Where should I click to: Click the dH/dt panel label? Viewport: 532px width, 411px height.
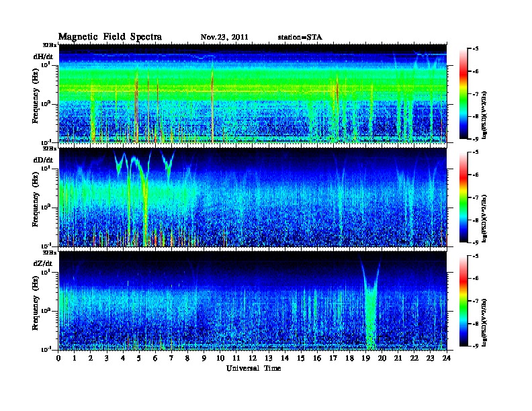pyautogui.click(x=43, y=57)
